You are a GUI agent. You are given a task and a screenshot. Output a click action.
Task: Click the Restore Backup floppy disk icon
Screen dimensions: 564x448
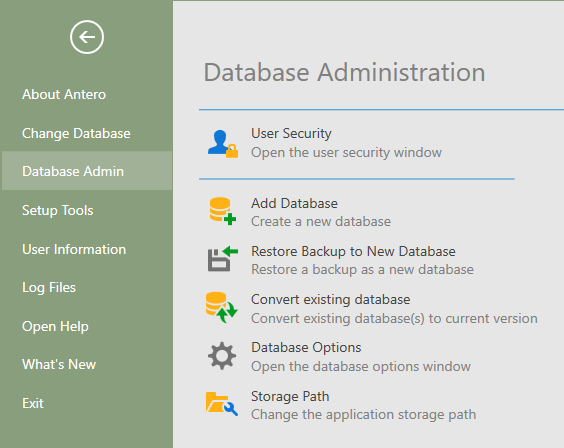(x=223, y=259)
